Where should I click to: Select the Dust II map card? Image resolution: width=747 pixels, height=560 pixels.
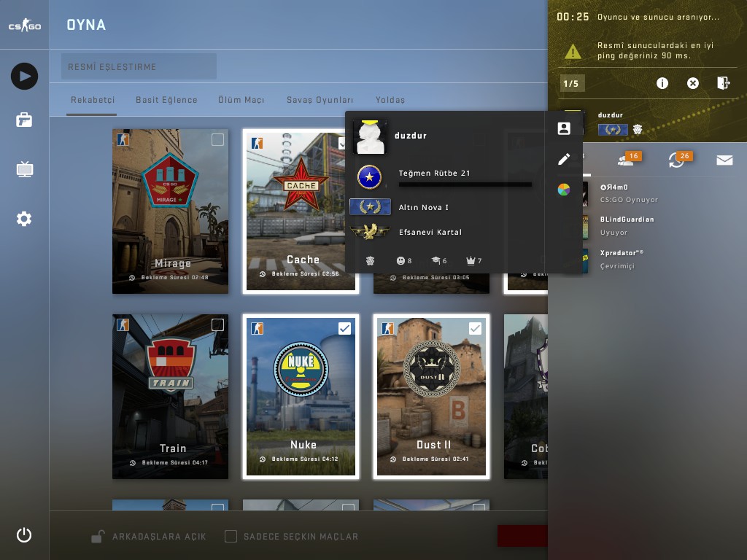click(x=431, y=397)
